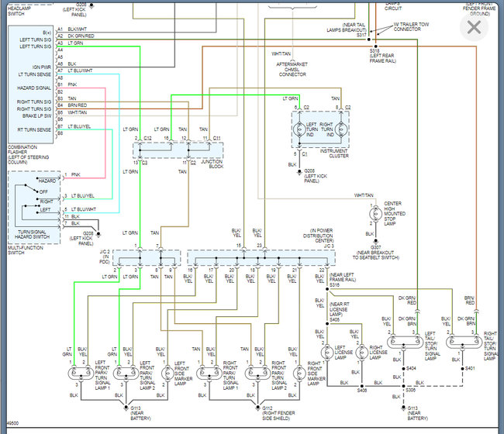Click the center high mounted stop lamp symbol
The image size is (504, 434).
tap(375, 214)
